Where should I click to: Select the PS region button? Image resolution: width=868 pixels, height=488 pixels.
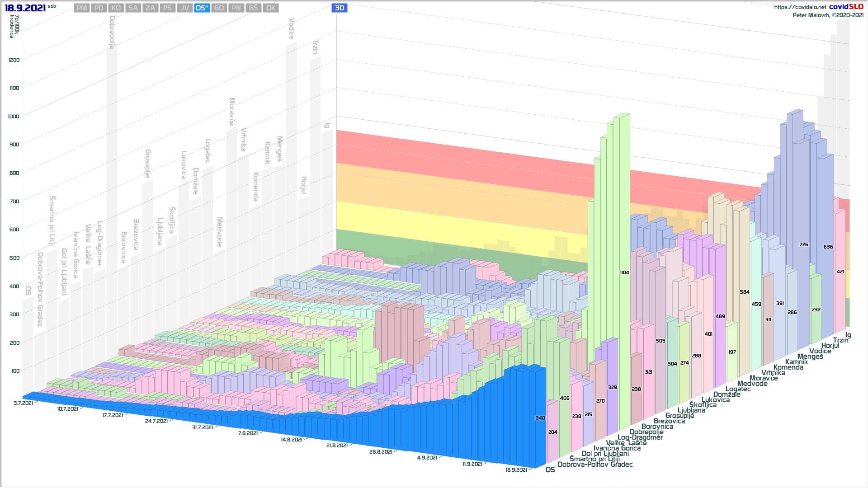tap(167, 8)
